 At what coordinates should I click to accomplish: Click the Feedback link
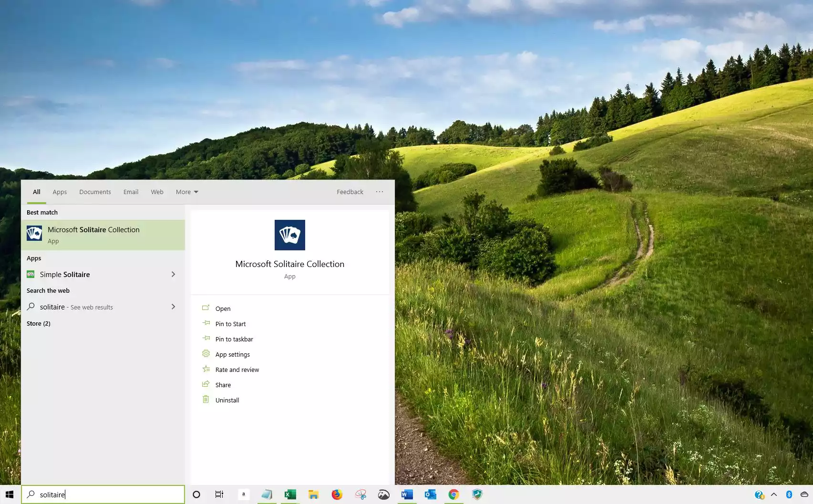[350, 192]
